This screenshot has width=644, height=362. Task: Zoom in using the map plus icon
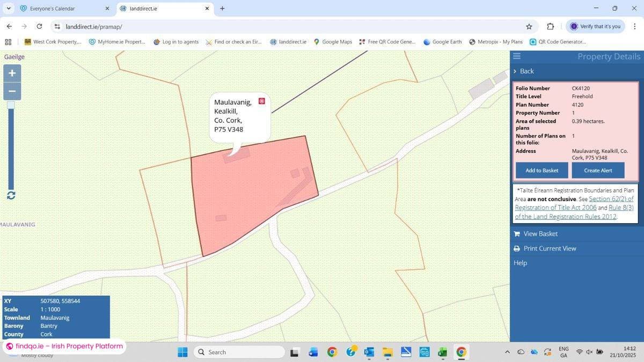(12, 73)
